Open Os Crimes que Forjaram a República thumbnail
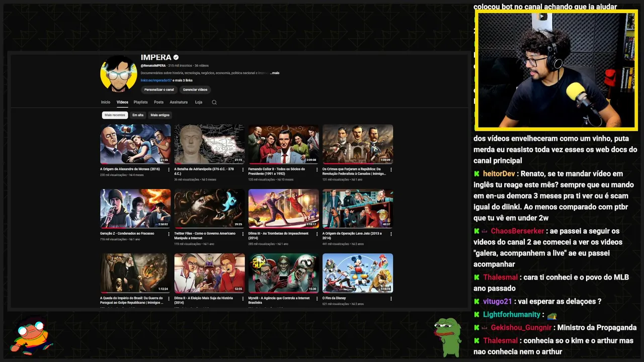The image size is (644, 362). 358,144
